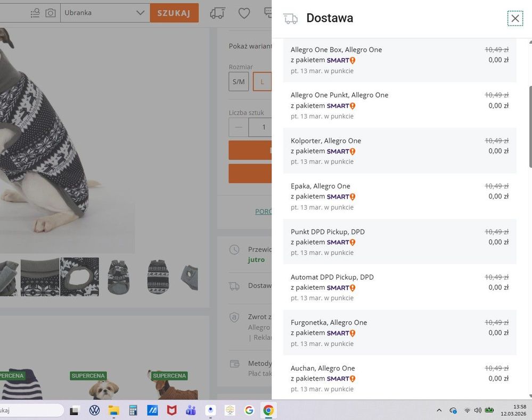Click the delivery truck icon in header

[217, 13]
